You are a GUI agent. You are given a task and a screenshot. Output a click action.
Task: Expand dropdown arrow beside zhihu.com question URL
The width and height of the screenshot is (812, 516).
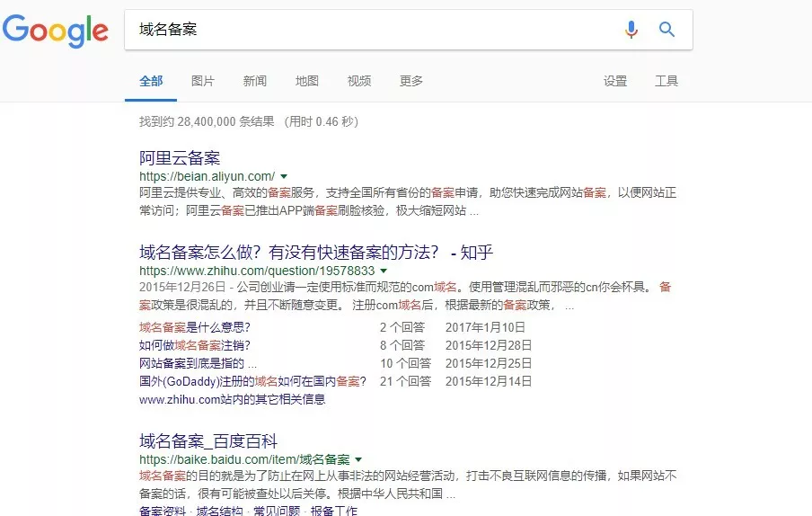tap(384, 271)
